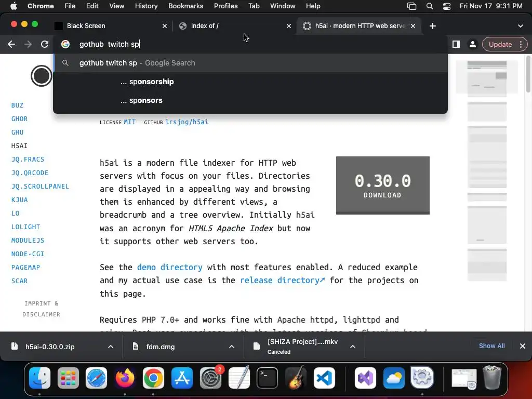Open the LO project link
This screenshot has height=399, width=532.
(x=15, y=214)
